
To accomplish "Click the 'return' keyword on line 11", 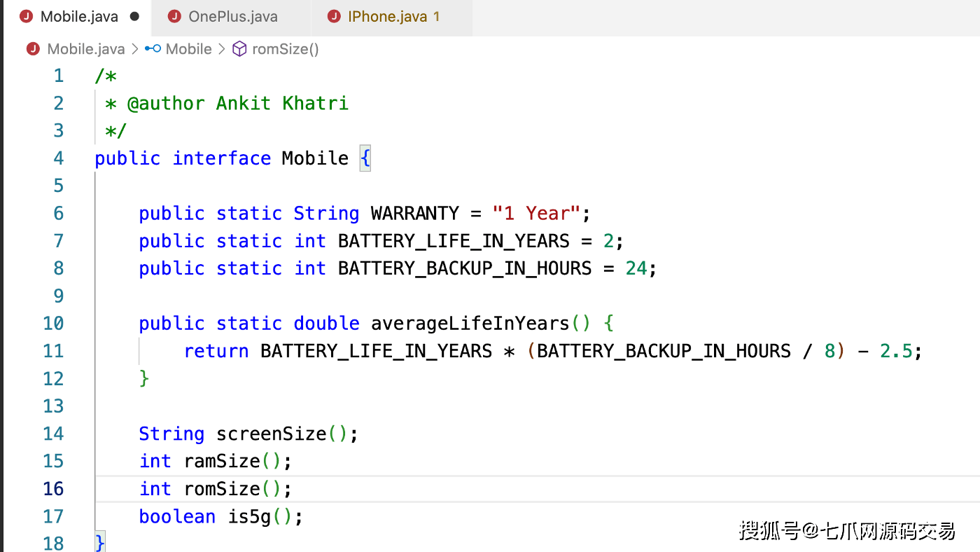I will pyautogui.click(x=216, y=351).
